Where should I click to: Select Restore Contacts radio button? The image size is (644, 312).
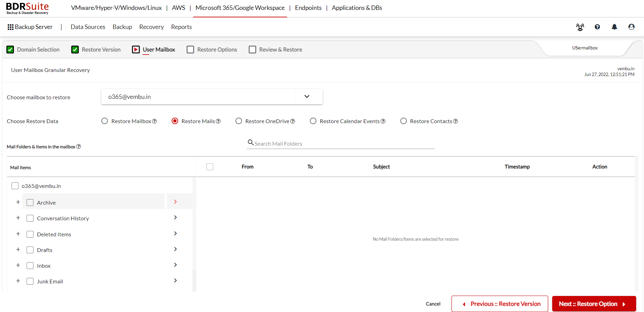pyautogui.click(x=404, y=121)
